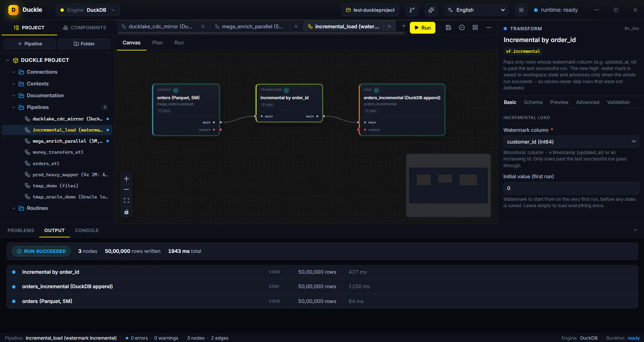Toggle the light/dark theme sun icon
This screenshot has height=342, width=644.
521,10
